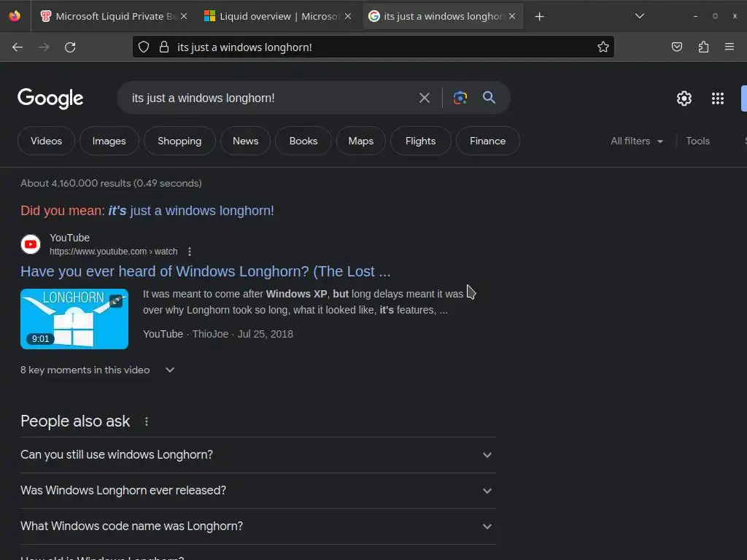Click 'YouTube · ThioJoe · Jul 25, 2018' text
Viewport: 747px width, 560px height.
218,334
